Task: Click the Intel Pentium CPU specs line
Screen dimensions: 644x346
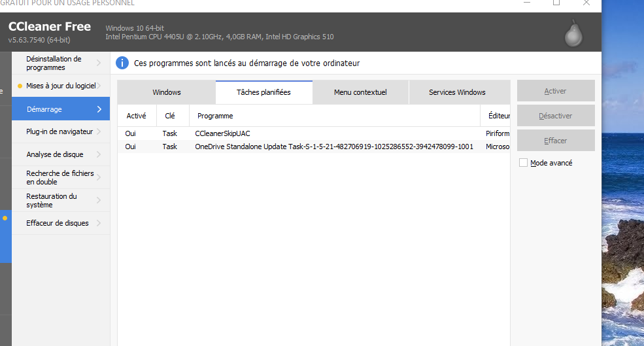Action: (219, 37)
